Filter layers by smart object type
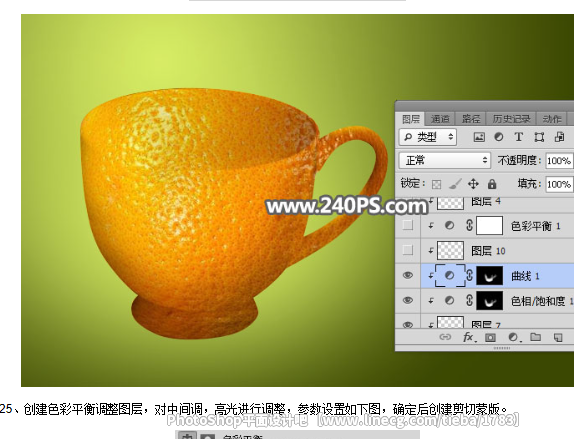The image size is (575, 439). 560,137
